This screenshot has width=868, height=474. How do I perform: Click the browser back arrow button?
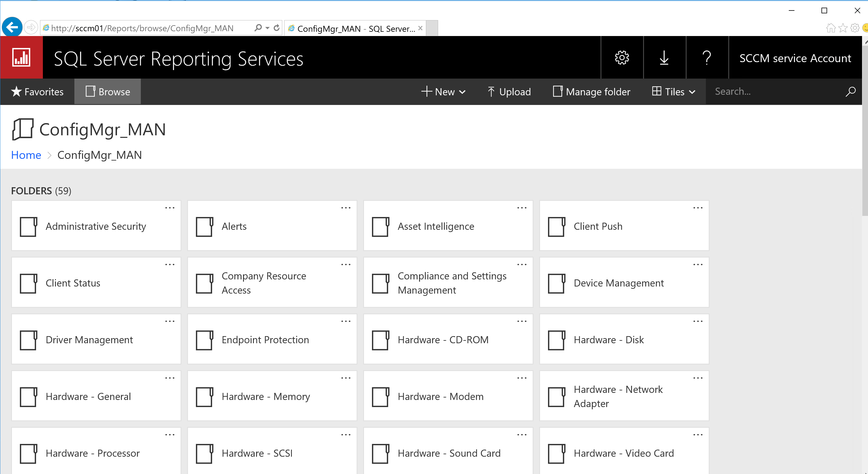(x=12, y=27)
